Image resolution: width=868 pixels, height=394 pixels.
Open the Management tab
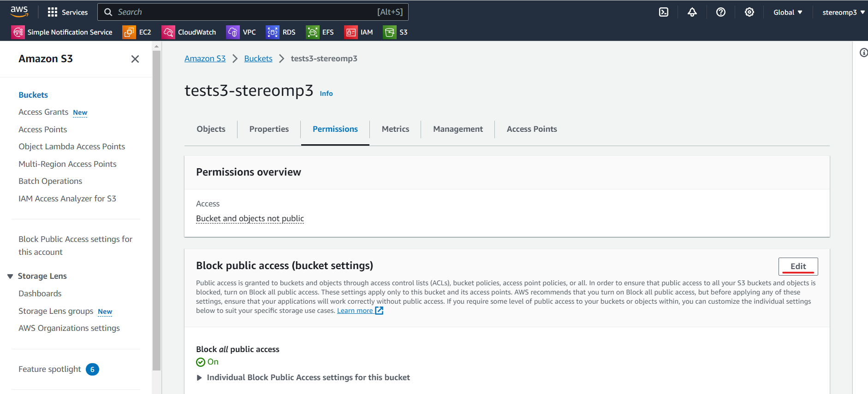[458, 129]
